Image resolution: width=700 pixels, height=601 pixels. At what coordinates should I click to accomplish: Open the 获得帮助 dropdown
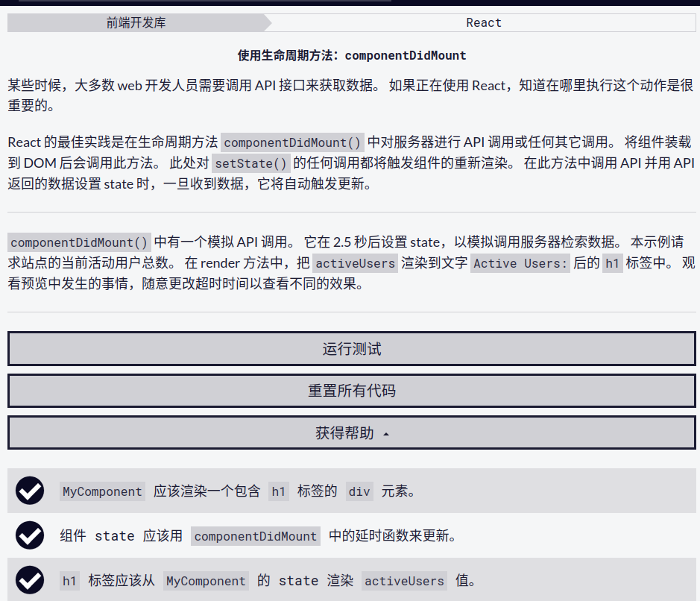click(351, 432)
